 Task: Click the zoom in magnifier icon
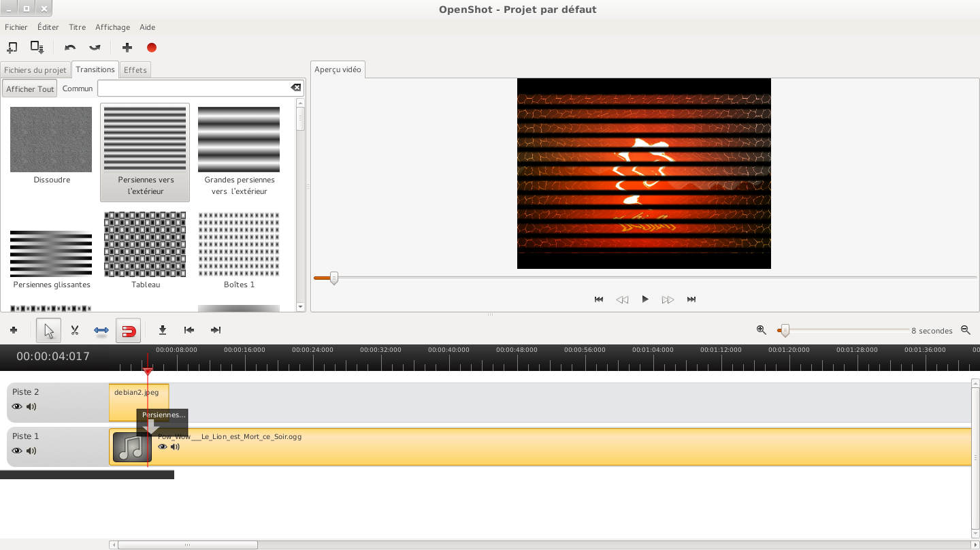[762, 330]
